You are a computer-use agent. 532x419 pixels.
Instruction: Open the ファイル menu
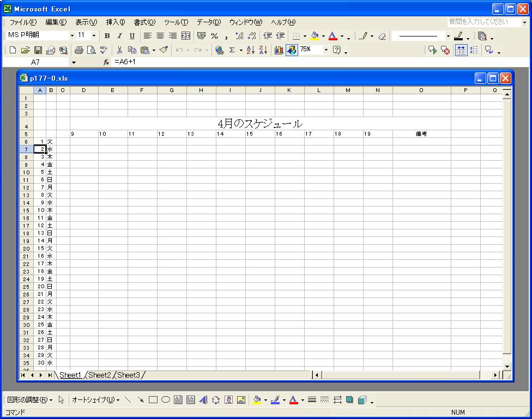(23, 22)
